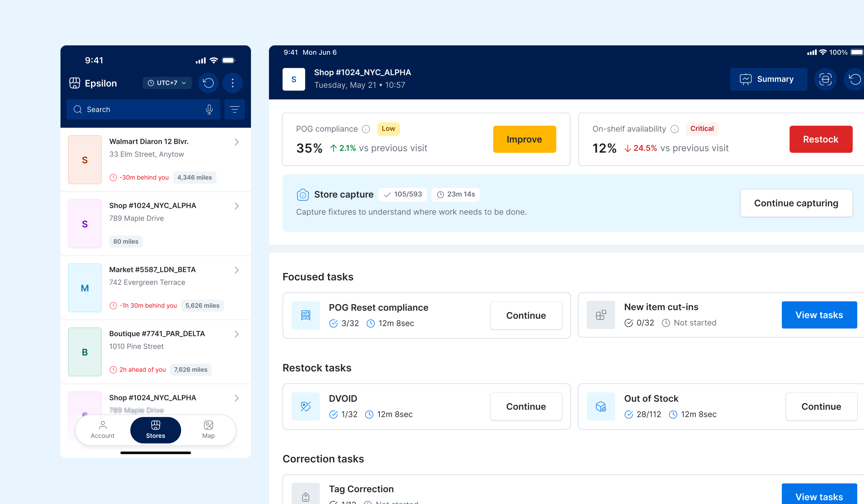The width and height of the screenshot is (864, 504).
Task: Click Continue capturing button
Action: click(796, 203)
